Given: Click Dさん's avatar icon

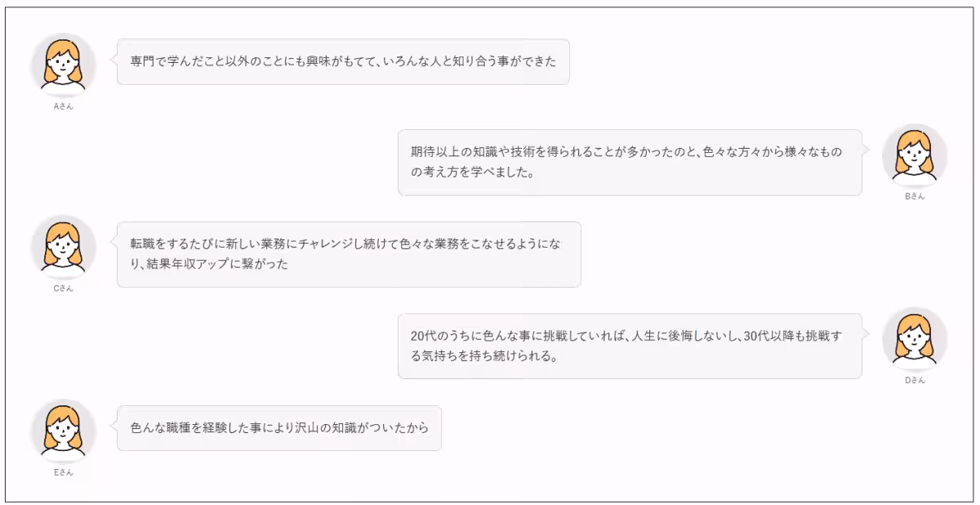Looking at the screenshot, I should coord(915,340).
